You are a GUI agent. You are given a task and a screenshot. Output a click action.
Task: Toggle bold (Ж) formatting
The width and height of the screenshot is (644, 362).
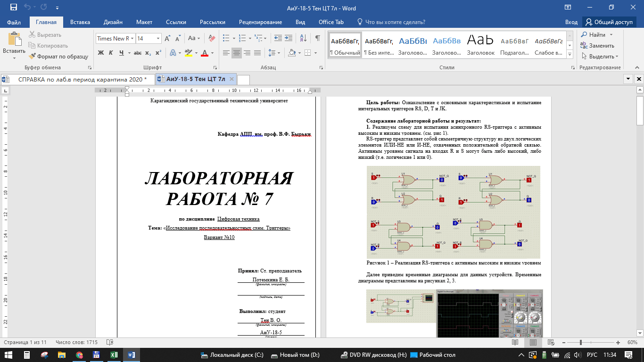[x=100, y=53]
